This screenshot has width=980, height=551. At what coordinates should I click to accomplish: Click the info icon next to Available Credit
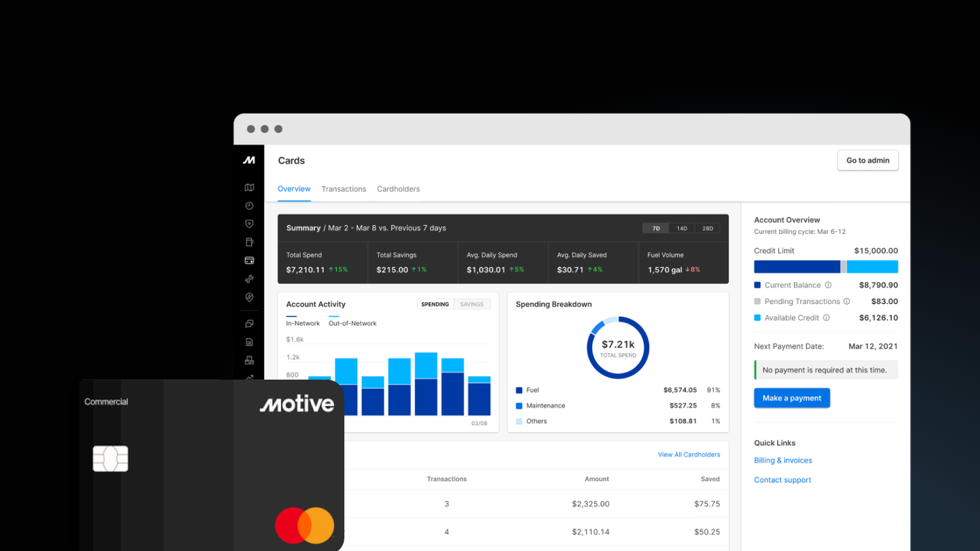click(826, 318)
